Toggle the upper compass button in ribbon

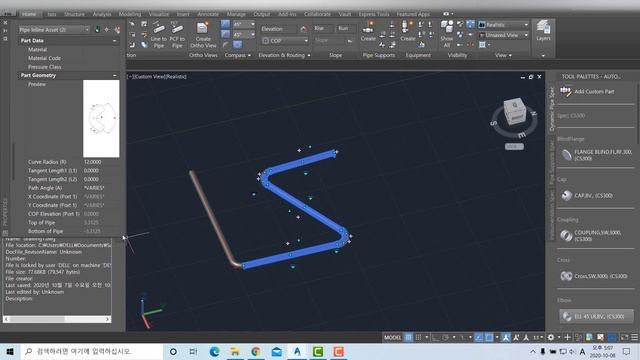tap(225, 24)
